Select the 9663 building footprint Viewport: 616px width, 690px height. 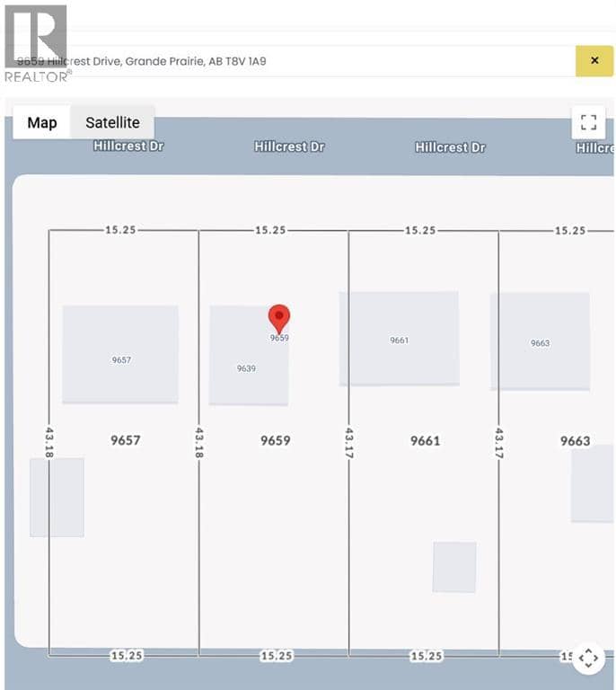(541, 341)
